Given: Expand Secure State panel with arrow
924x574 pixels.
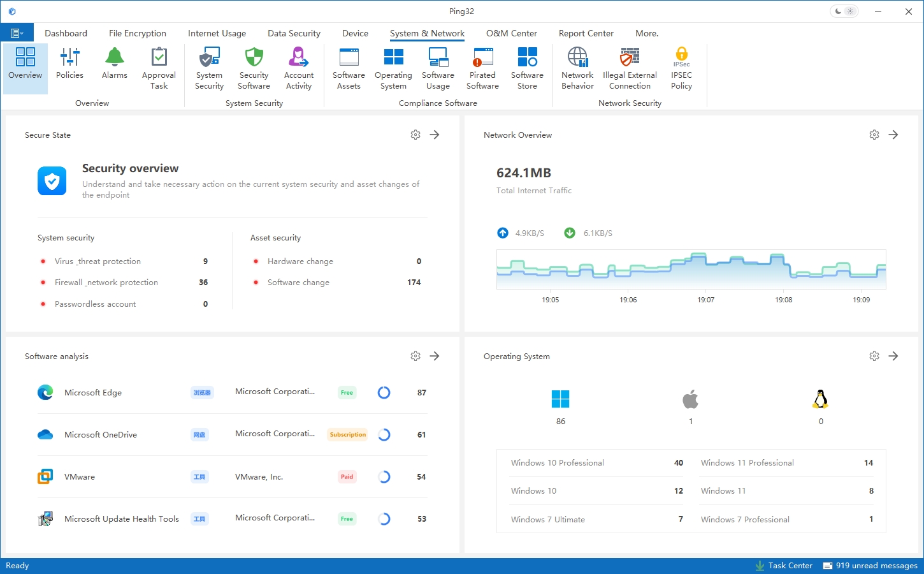Looking at the screenshot, I should (x=435, y=135).
